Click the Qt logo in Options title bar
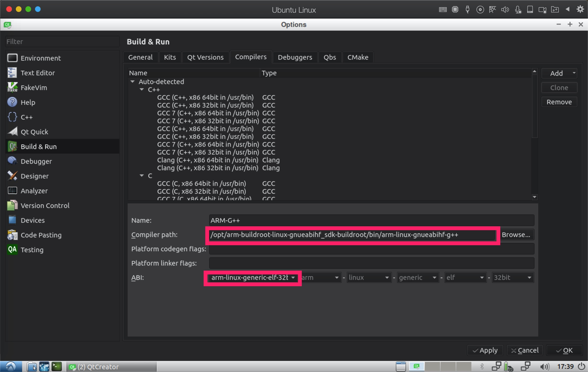The image size is (588, 372). 7,25
